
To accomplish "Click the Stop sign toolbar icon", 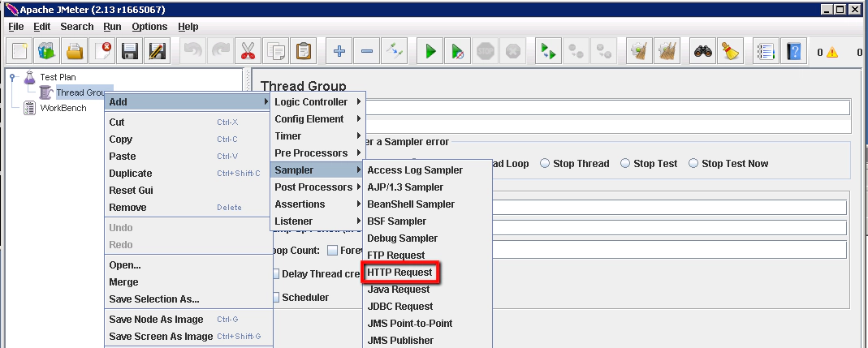I will tap(486, 51).
